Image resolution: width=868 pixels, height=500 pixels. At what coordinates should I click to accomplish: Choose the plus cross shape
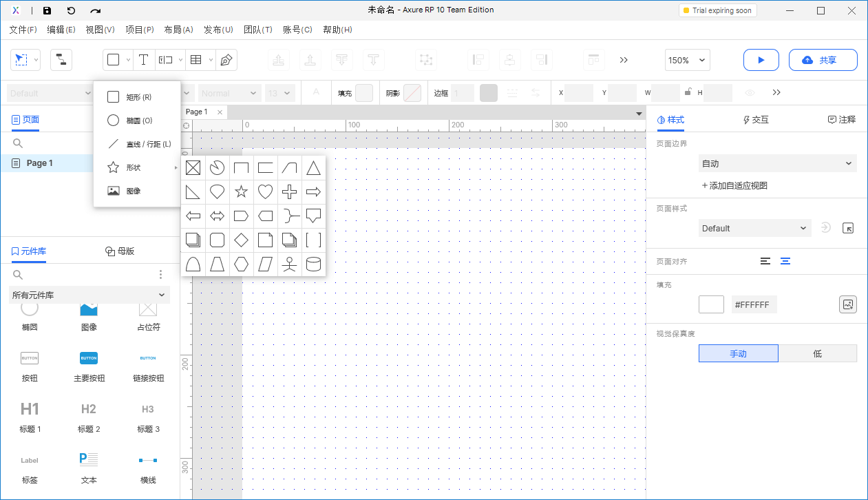click(x=290, y=191)
